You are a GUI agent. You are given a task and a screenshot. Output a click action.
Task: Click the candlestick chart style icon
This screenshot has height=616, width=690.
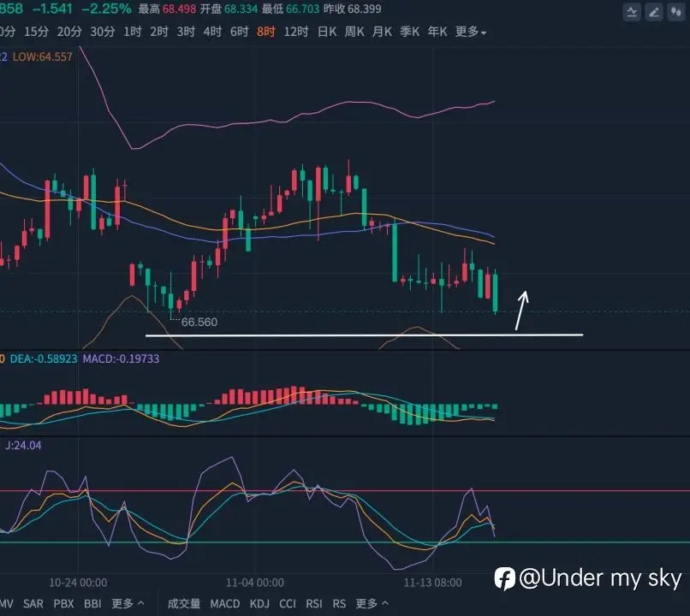coord(676,11)
